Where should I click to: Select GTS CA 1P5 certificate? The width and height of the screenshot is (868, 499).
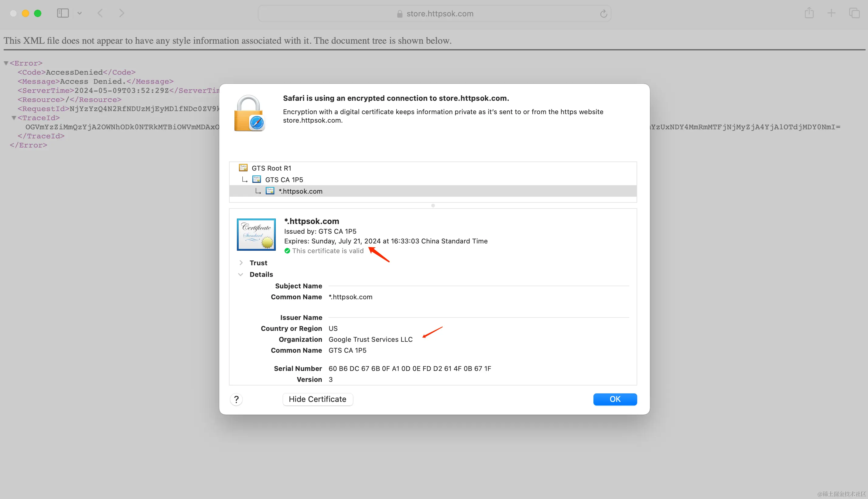pyautogui.click(x=284, y=180)
